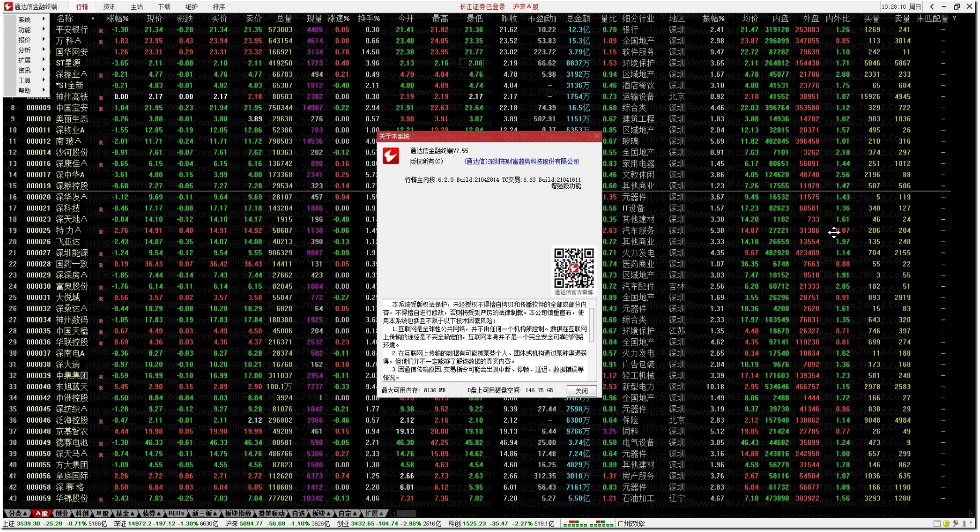Click the red-green signal bars indicator in status bar
Image resolution: width=980 pixels, height=532 pixels.
coord(588,524)
